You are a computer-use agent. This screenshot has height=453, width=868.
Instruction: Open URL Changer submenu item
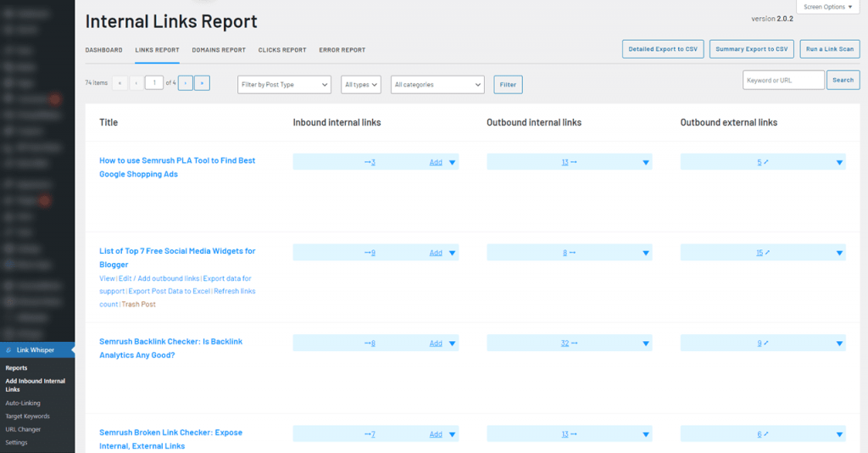[x=23, y=429]
